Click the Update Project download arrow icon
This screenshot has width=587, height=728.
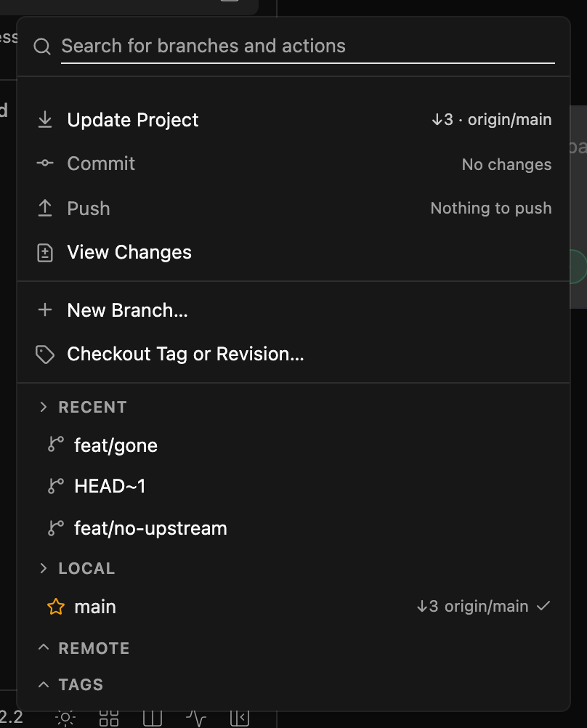pyautogui.click(x=45, y=120)
